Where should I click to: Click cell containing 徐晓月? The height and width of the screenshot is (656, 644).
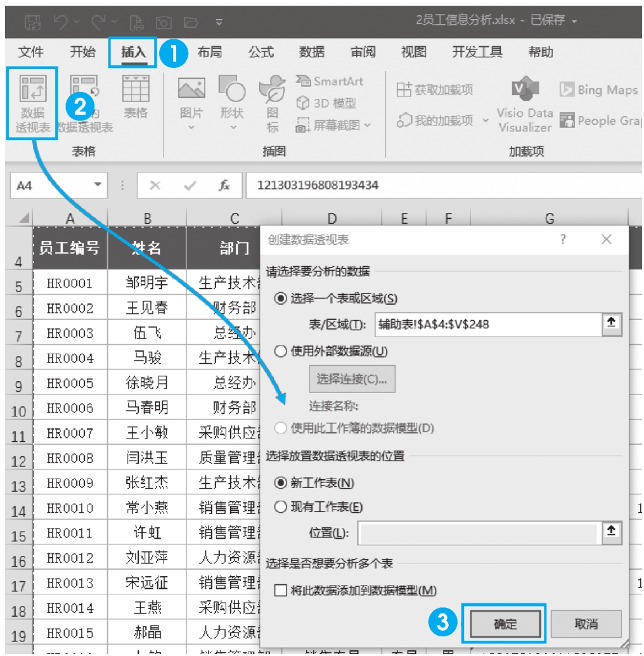147,383
